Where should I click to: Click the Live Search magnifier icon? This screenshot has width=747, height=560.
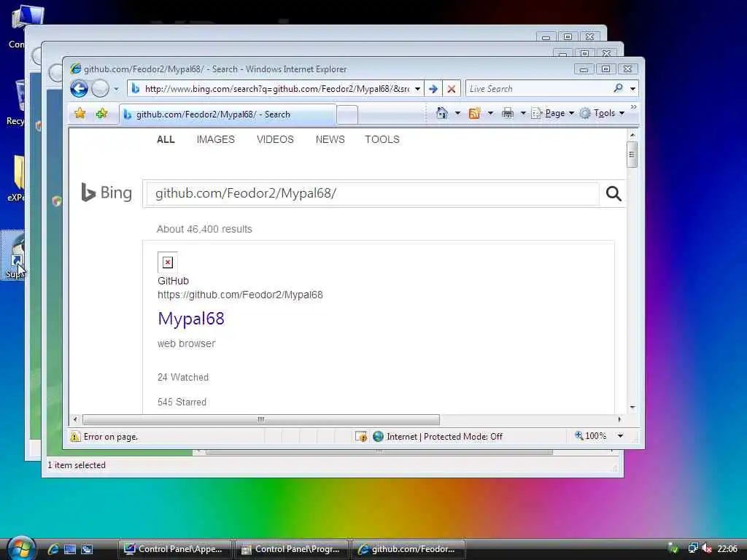pos(619,88)
